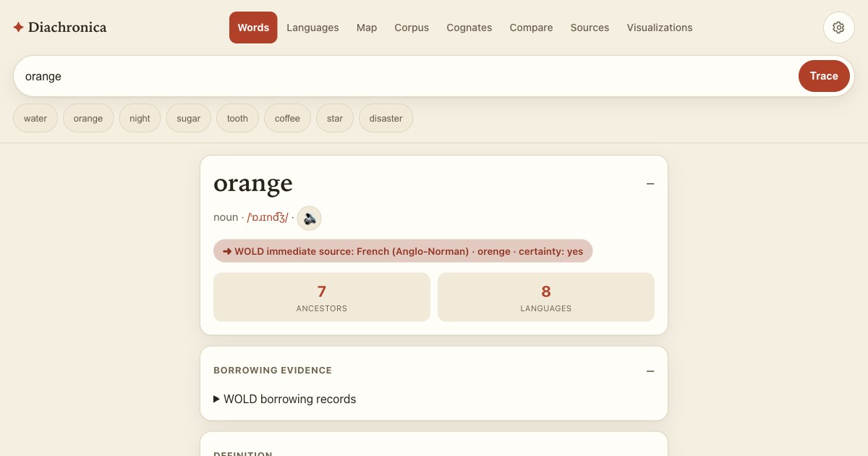Image resolution: width=868 pixels, height=456 pixels.
Task: Click the Trace button
Action: (824, 76)
